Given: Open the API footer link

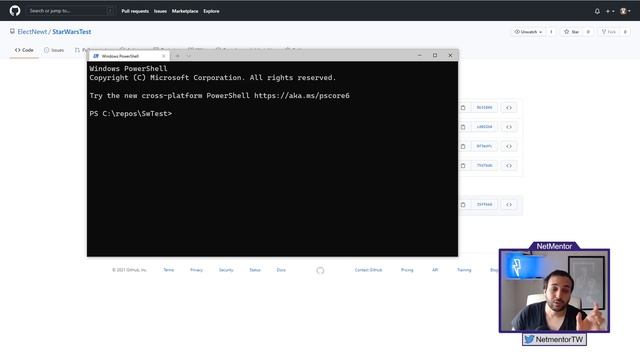Looking at the screenshot, I should coord(435,270).
